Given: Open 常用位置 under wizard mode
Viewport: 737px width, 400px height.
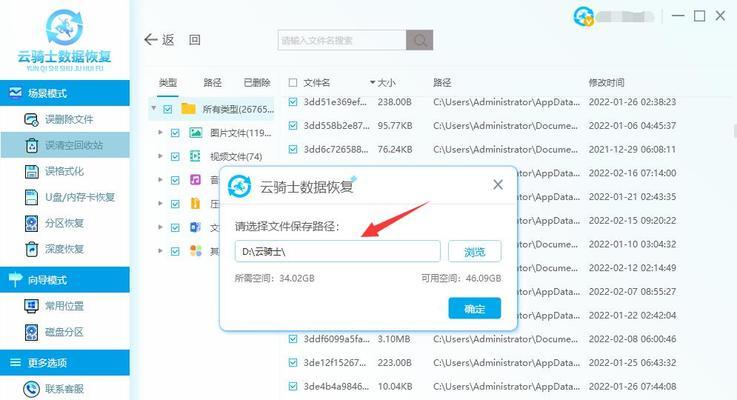Looking at the screenshot, I should 65,306.
